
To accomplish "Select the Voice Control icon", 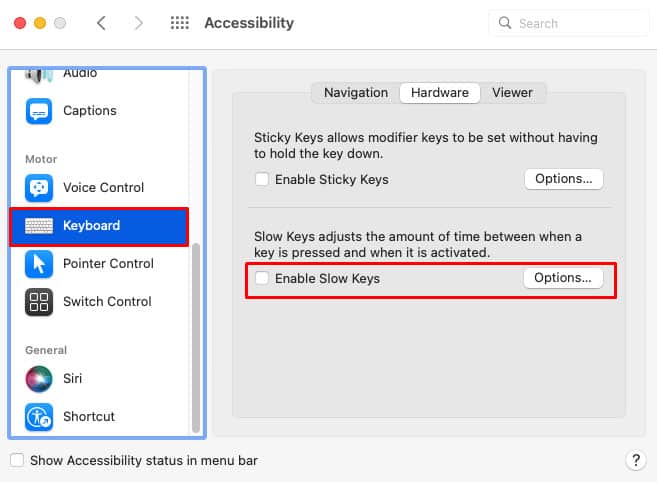I will pos(39,188).
